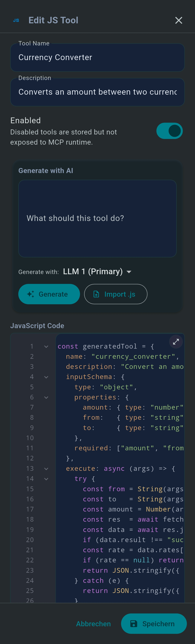Click the JS badge icon in header
The height and width of the screenshot is (644, 195).
[16, 20]
